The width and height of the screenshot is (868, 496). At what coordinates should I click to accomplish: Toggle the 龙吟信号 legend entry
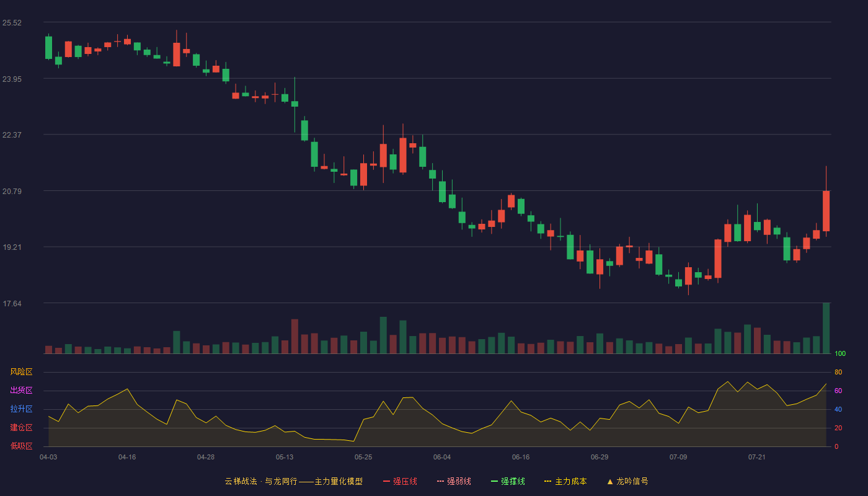point(627,481)
